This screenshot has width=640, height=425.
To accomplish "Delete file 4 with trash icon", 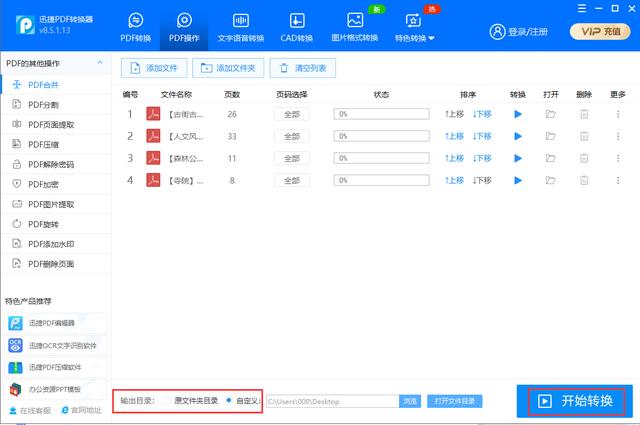I will (x=584, y=180).
